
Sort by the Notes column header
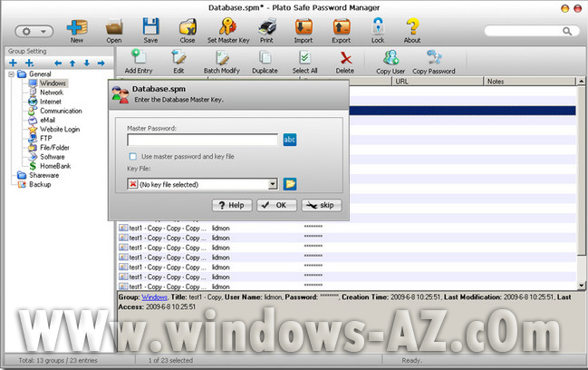pos(529,81)
